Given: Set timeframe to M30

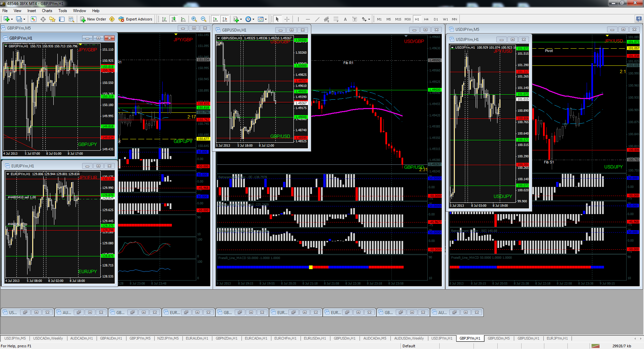Looking at the screenshot, I should (x=408, y=19).
